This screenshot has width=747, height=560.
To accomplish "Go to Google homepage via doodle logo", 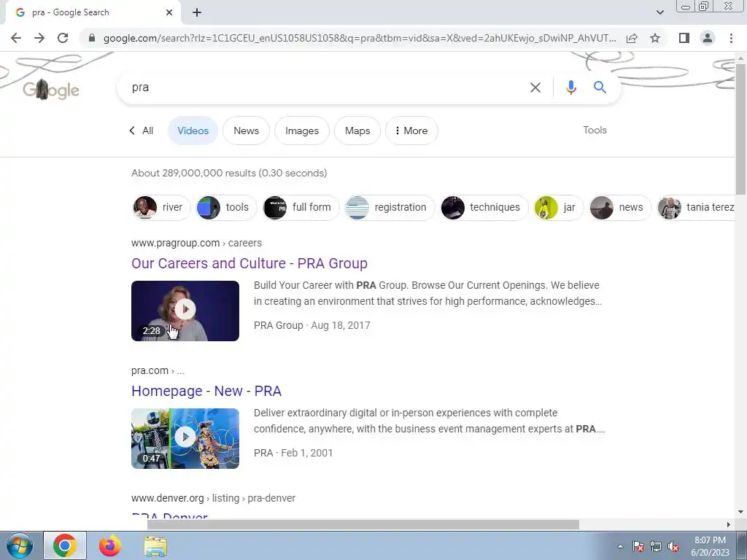I will coord(51,90).
